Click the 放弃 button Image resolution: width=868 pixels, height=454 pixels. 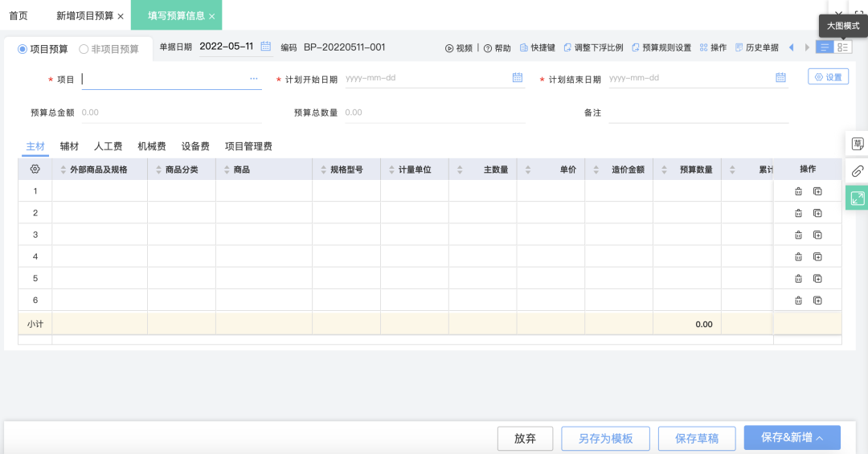(x=525, y=439)
